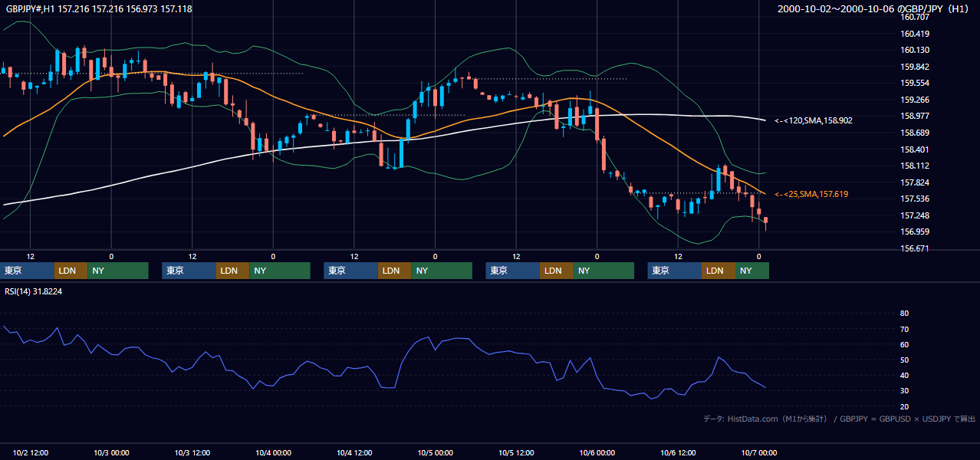Click price axis value 158.401

tap(915, 149)
